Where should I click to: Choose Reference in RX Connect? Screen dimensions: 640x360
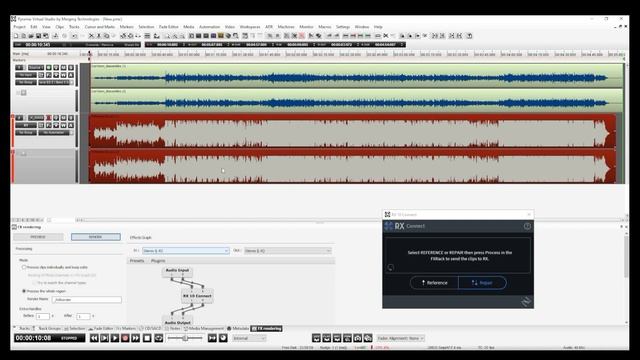pos(434,282)
